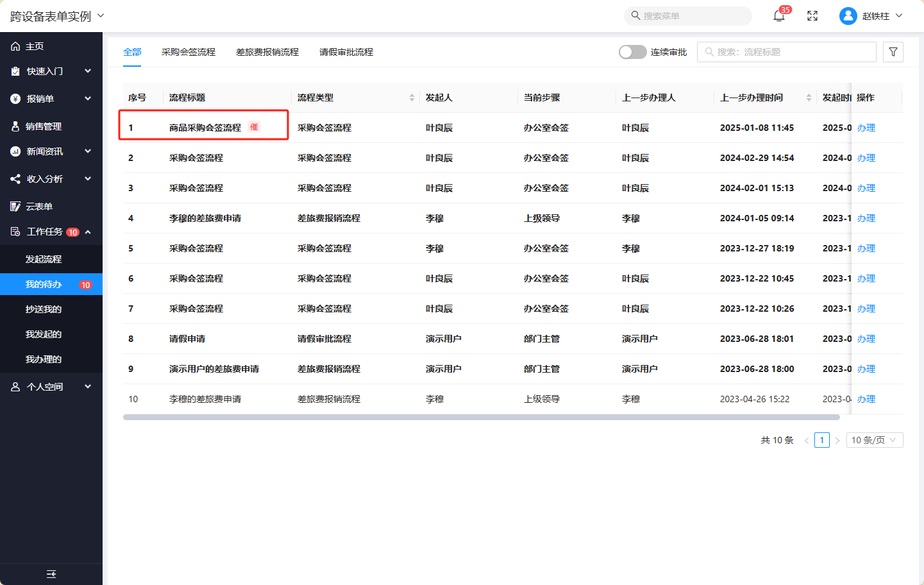
Task: Click the horizontal table scrollbar
Action: click(x=481, y=417)
